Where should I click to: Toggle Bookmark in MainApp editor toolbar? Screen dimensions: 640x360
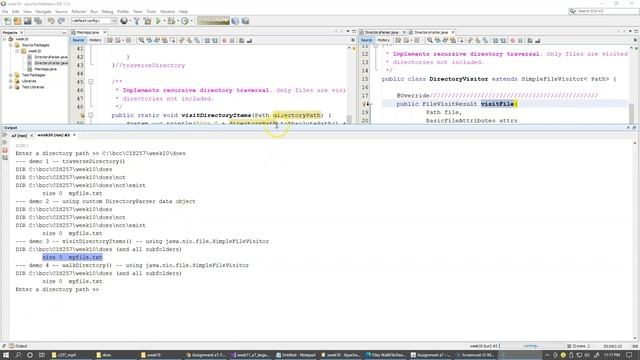pyautogui.click(x=197, y=40)
